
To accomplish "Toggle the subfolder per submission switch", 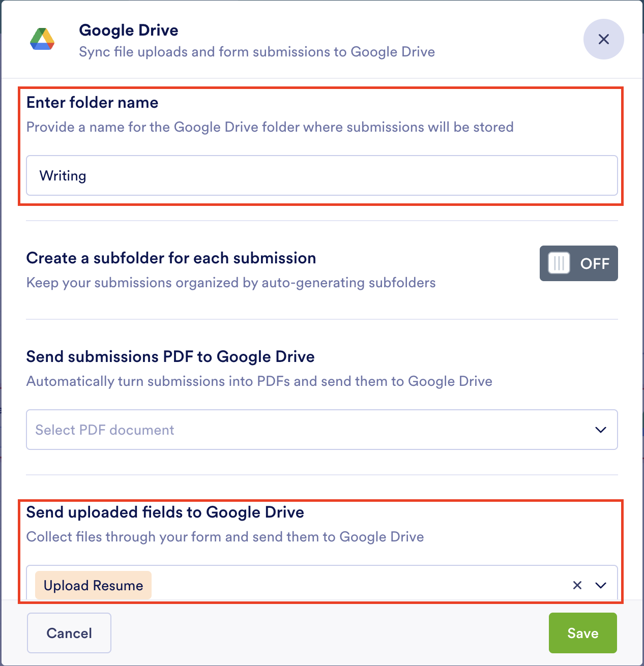I will click(578, 263).
